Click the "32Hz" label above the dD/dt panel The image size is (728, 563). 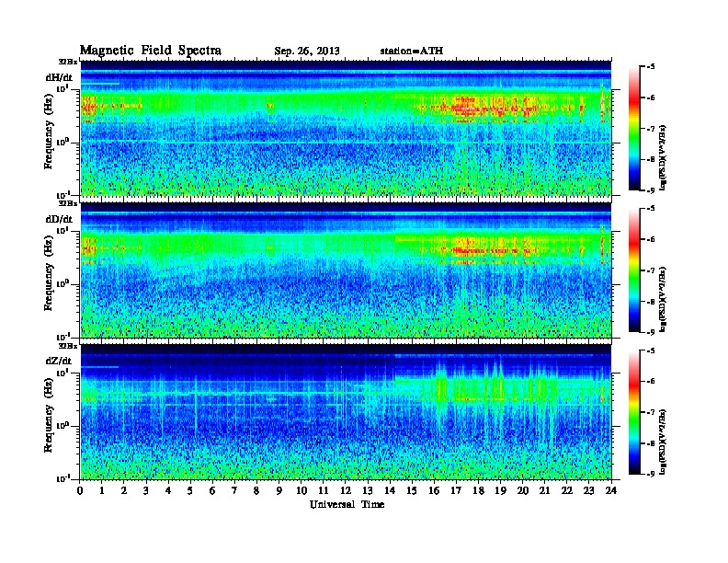(x=68, y=203)
